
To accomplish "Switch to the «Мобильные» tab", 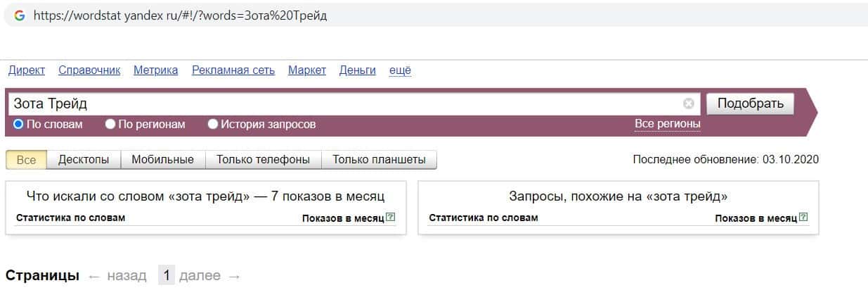I will (x=162, y=160).
